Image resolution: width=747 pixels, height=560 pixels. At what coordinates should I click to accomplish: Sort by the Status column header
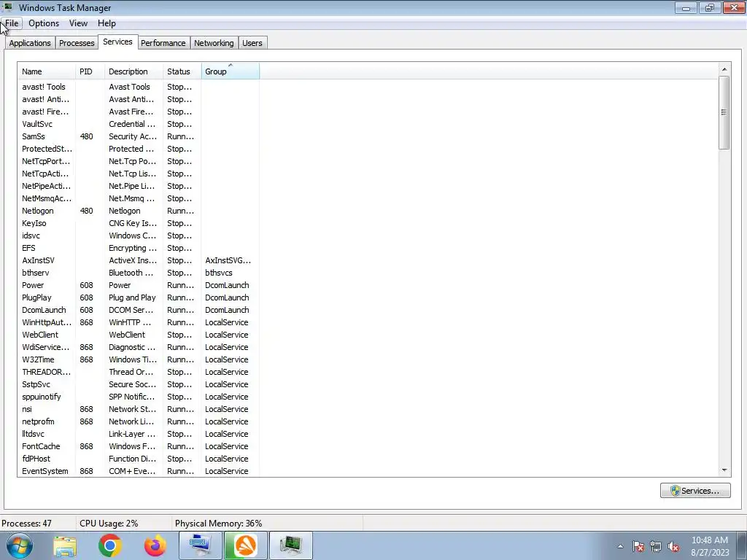[x=182, y=71]
